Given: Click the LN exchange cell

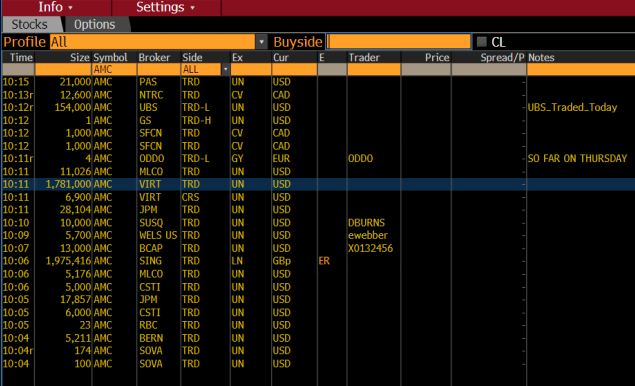Looking at the screenshot, I should click(x=237, y=261).
